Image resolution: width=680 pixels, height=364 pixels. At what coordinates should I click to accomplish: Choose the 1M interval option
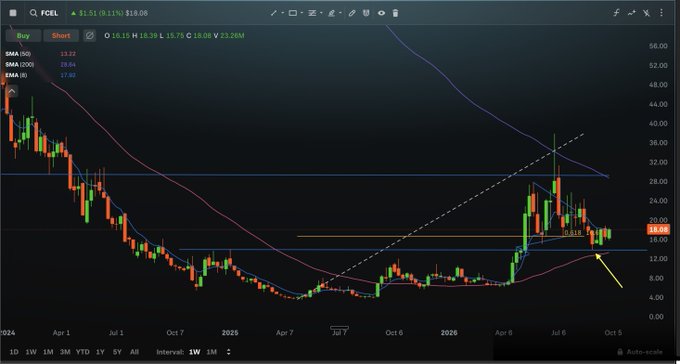pyautogui.click(x=211, y=352)
